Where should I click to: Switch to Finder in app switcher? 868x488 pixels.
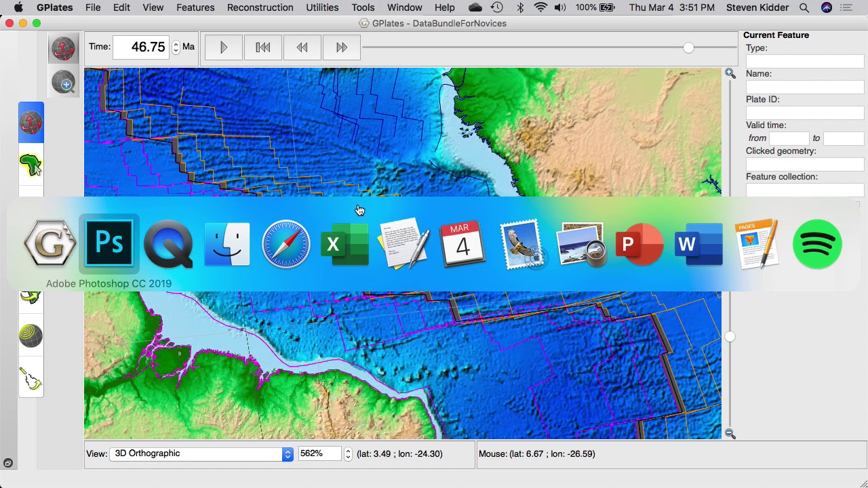pyautogui.click(x=227, y=244)
